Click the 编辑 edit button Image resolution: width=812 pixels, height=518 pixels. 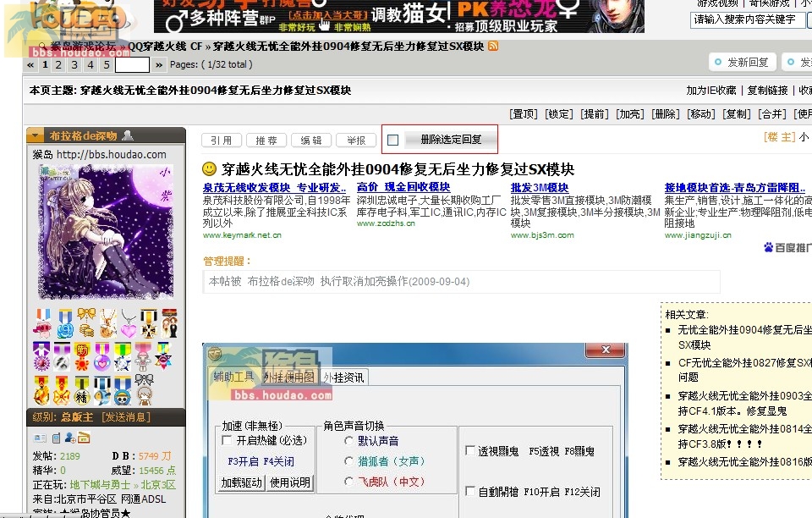point(310,140)
